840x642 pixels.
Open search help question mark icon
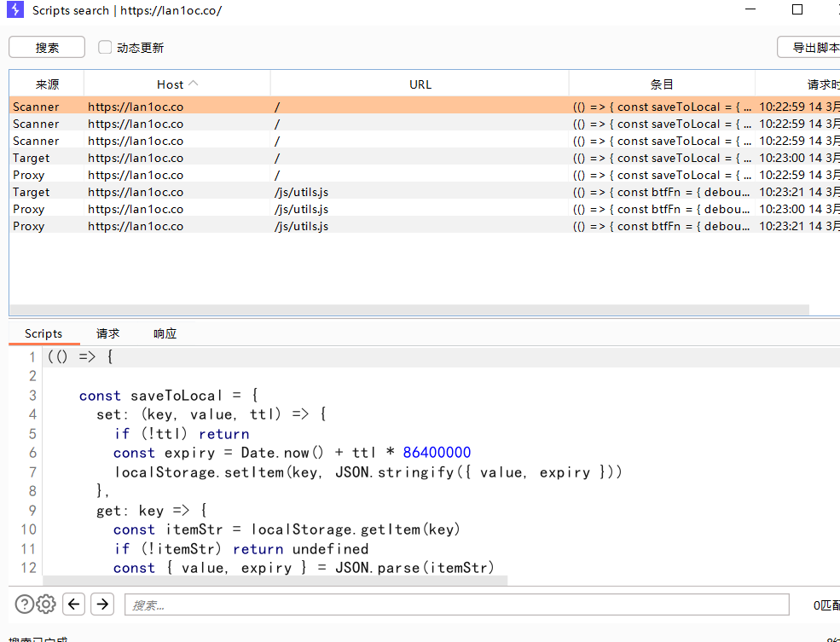(25, 604)
